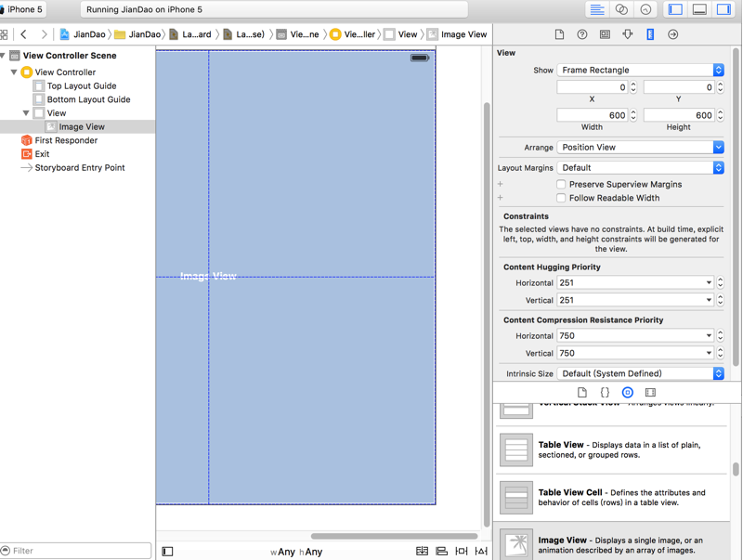Select the Size inspector tab
This screenshot has height=560, width=743.
650,34
